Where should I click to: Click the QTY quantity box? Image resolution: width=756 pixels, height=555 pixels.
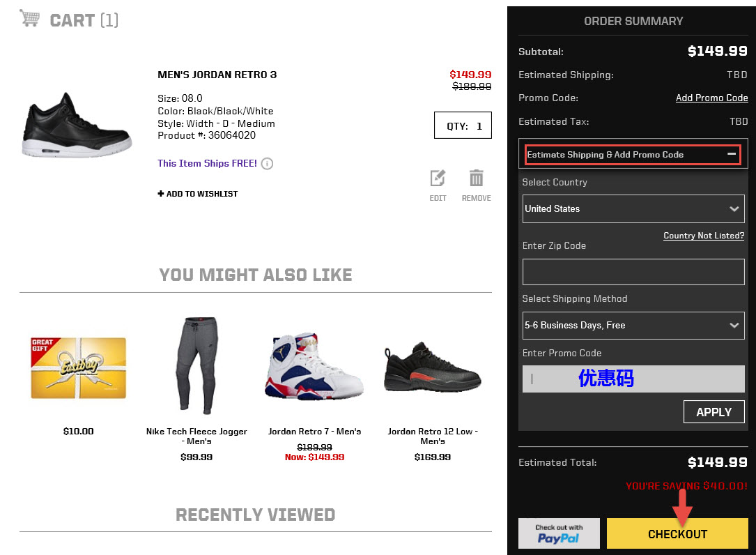click(x=463, y=126)
